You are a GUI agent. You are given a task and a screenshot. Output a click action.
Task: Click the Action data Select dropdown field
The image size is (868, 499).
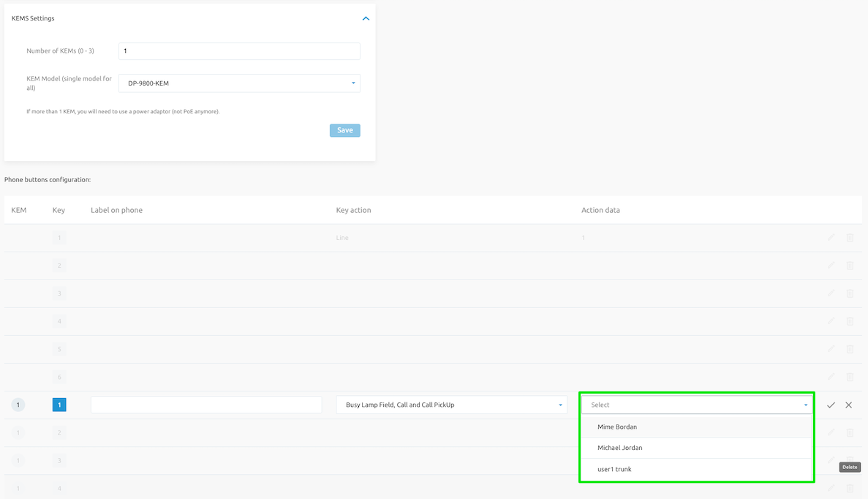coord(696,405)
